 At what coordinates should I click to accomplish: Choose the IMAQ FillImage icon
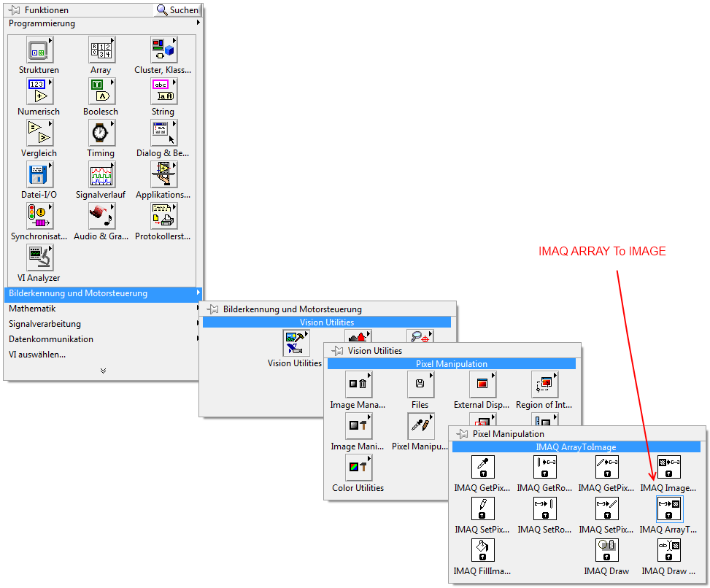[482, 551]
